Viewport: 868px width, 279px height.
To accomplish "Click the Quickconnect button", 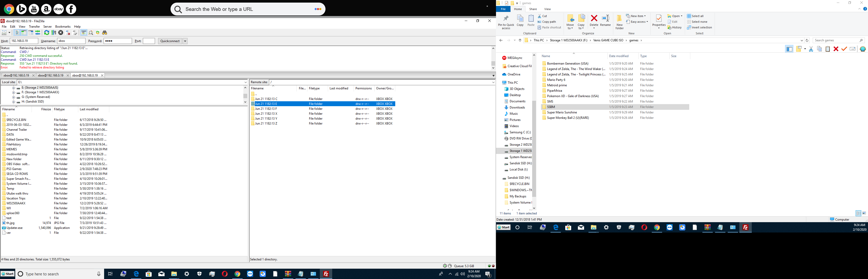I will coord(170,41).
